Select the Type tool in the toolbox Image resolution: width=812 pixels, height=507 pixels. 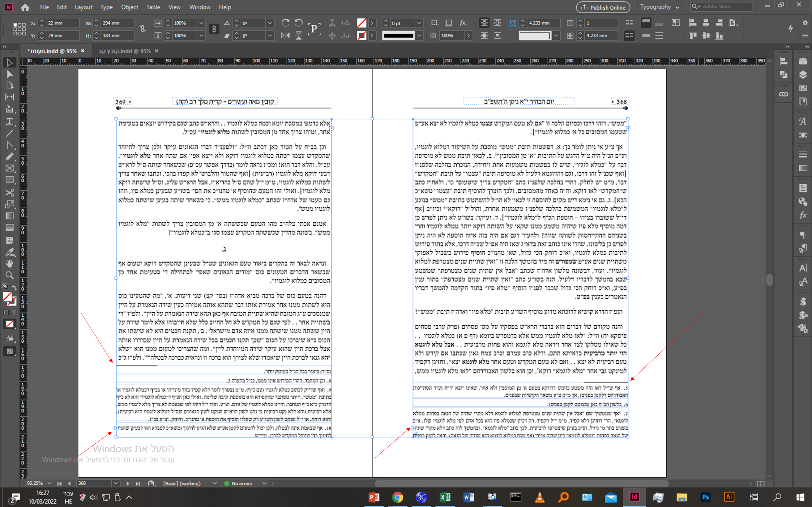pos(9,121)
